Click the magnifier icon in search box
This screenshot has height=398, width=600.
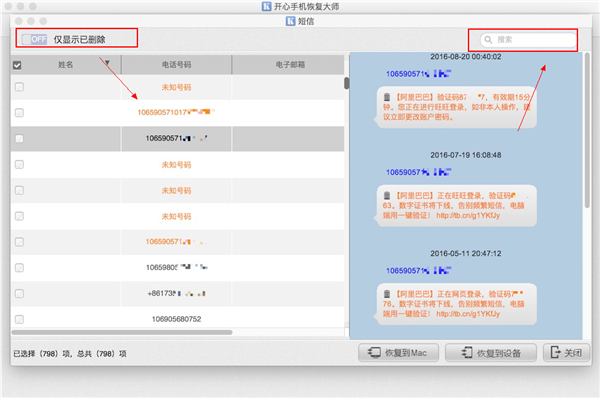pos(488,39)
